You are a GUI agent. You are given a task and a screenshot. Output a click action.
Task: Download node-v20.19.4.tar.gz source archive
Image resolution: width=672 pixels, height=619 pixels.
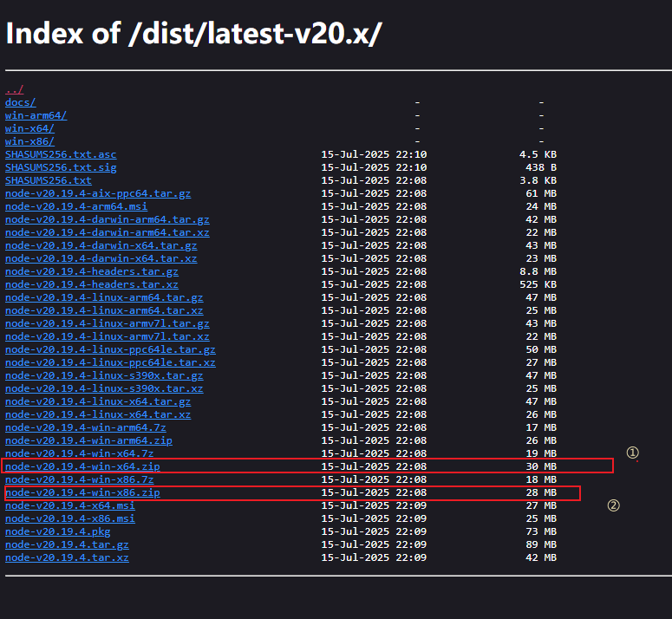[x=67, y=544]
